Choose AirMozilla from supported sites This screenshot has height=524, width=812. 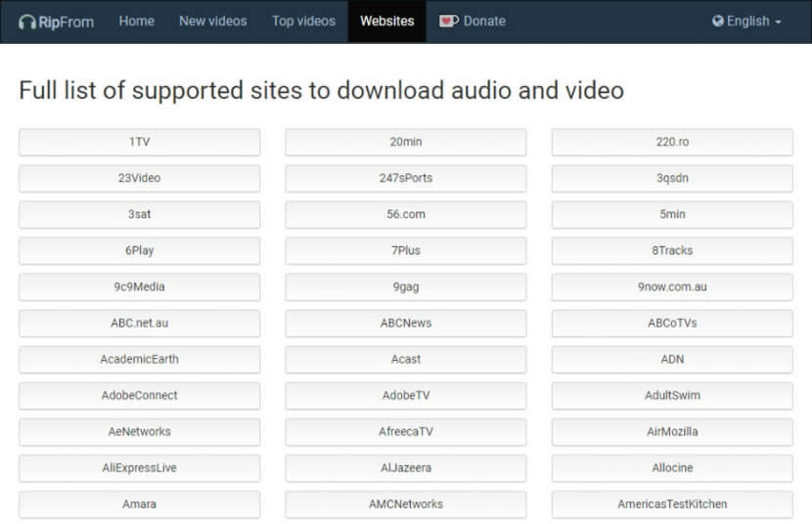(672, 432)
